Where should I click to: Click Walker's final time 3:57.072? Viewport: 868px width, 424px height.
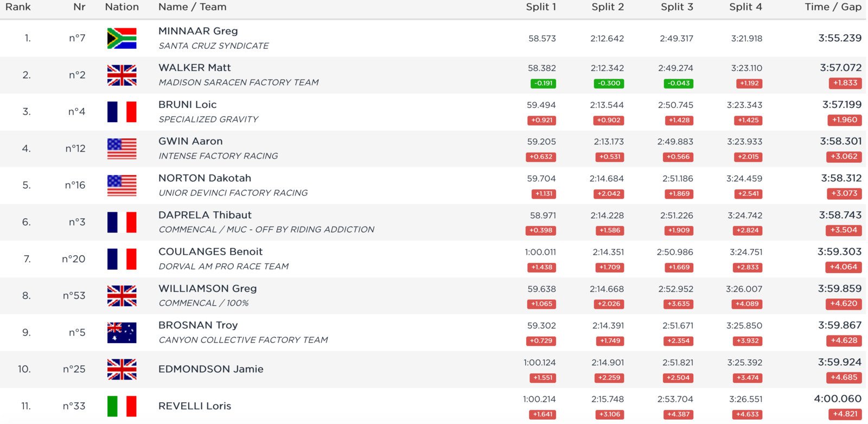point(840,68)
